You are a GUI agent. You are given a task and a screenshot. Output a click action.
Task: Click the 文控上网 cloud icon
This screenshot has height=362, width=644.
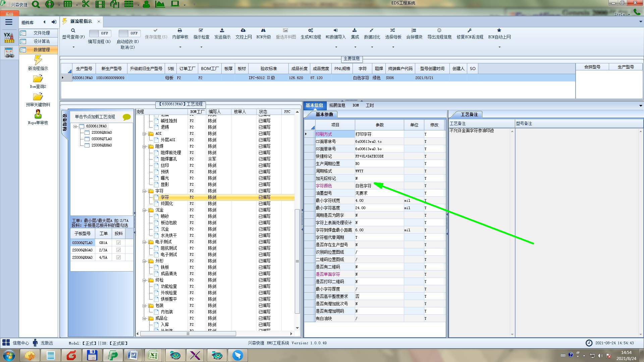[x=243, y=31]
